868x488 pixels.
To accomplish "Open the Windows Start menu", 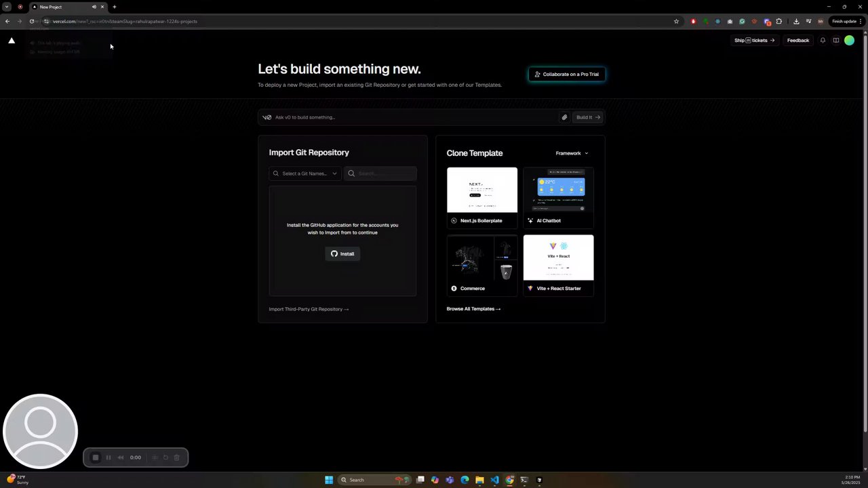I will (329, 480).
